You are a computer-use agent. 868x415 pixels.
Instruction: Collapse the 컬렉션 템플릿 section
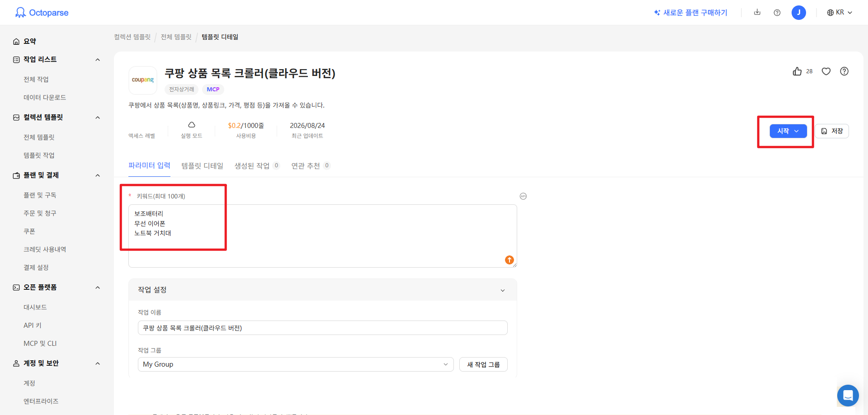98,118
